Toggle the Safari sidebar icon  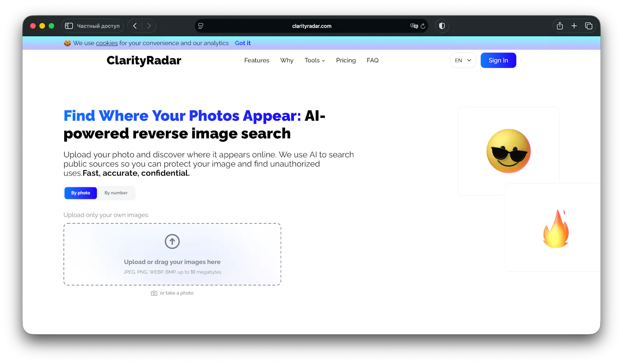coord(69,26)
